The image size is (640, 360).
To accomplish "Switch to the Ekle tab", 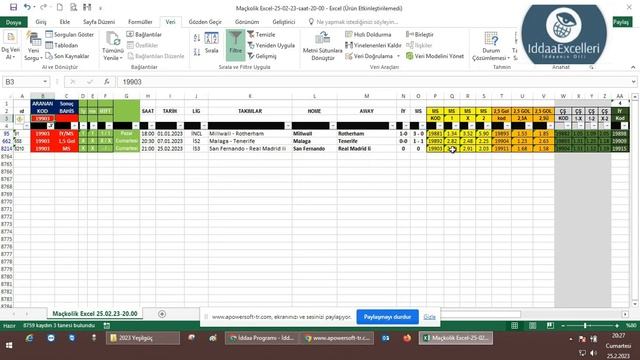I will pyautogui.click(x=64, y=22).
